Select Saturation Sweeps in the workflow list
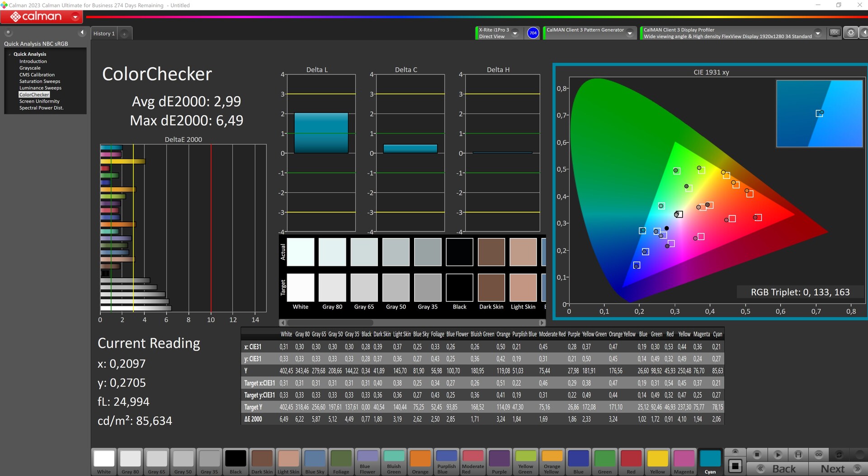Screen dimensions: 868x476 pos(40,81)
